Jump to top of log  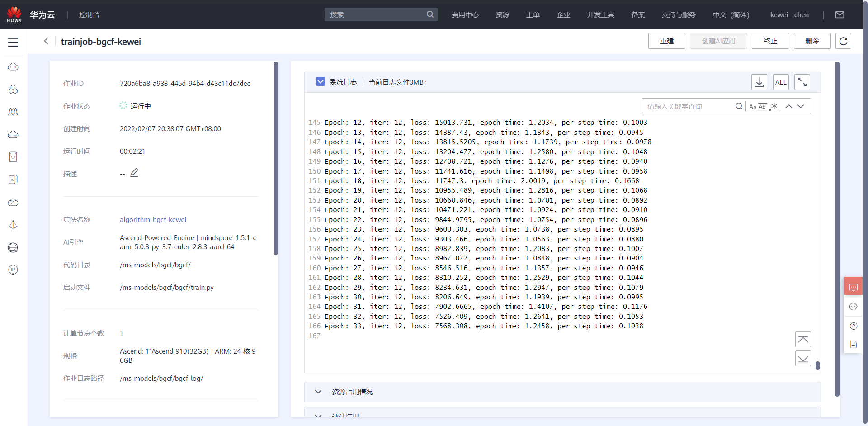[x=803, y=339]
